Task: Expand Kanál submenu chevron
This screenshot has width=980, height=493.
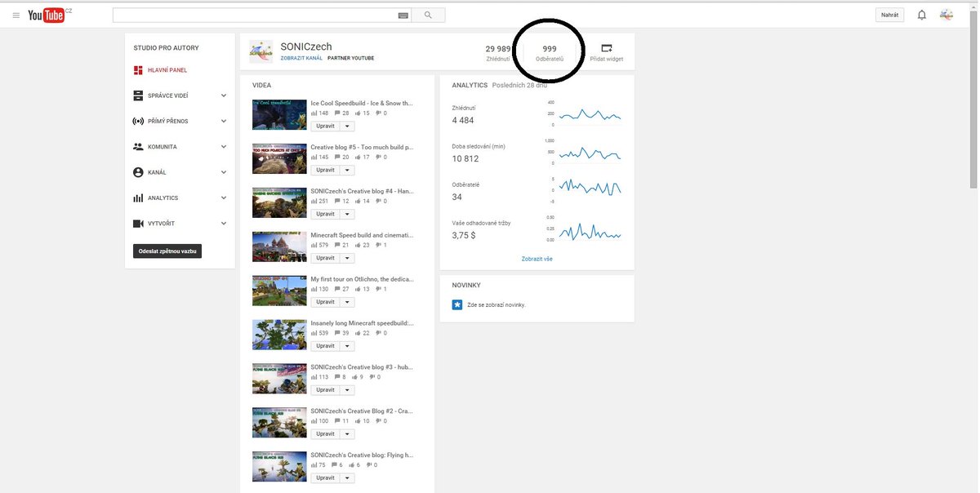Action: [224, 172]
